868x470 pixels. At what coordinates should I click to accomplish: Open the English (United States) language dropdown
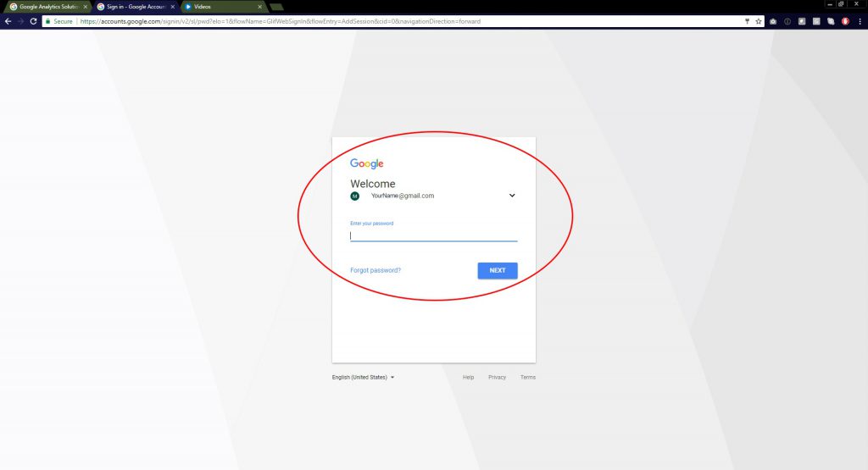pyautogui.click(x=363, y=377)
